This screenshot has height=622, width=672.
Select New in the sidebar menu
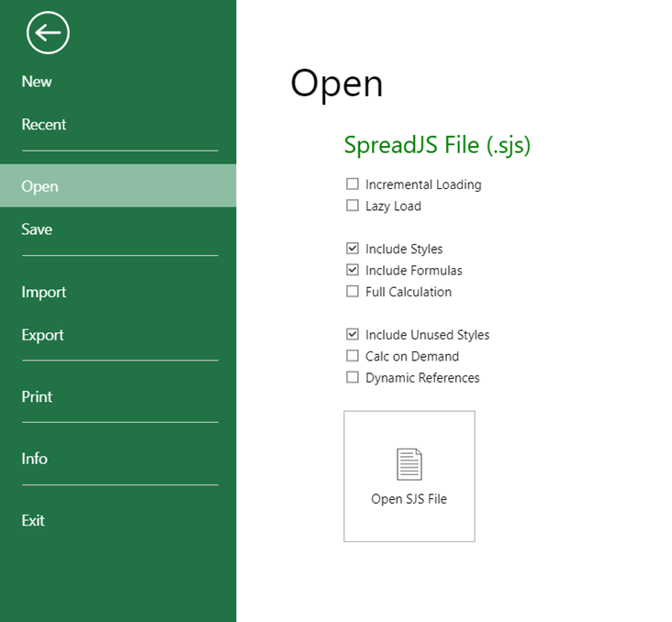[37, 82]
